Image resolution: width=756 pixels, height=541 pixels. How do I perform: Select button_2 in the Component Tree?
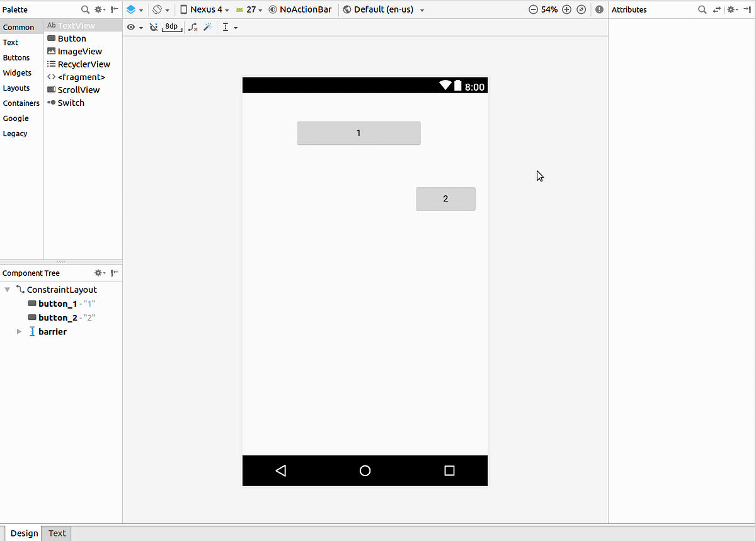point(58,317)
